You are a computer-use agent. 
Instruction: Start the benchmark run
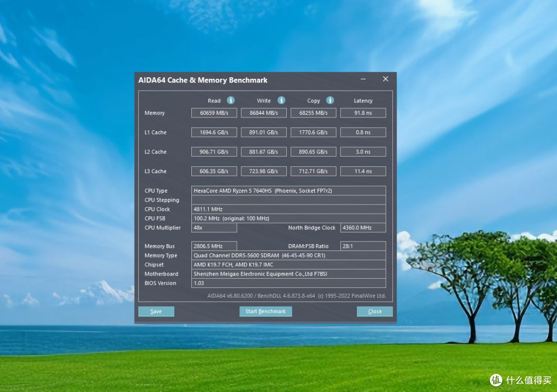coord(266,311)
